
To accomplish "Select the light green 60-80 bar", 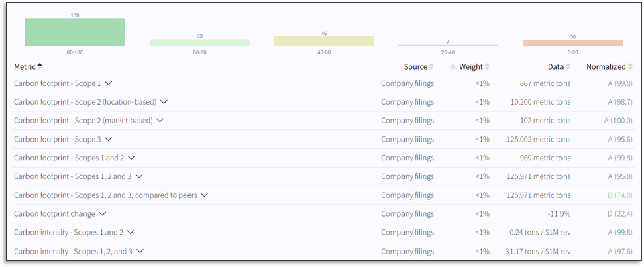I will [199, 43].
